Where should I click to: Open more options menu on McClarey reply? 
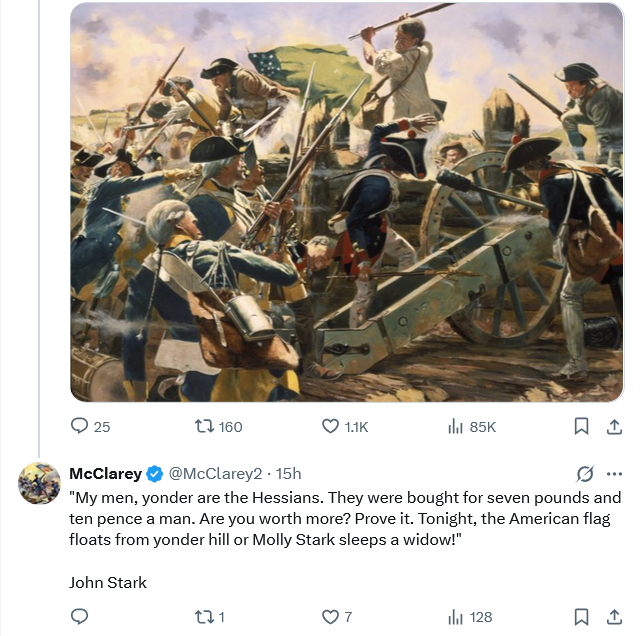(x=614, y=474)
